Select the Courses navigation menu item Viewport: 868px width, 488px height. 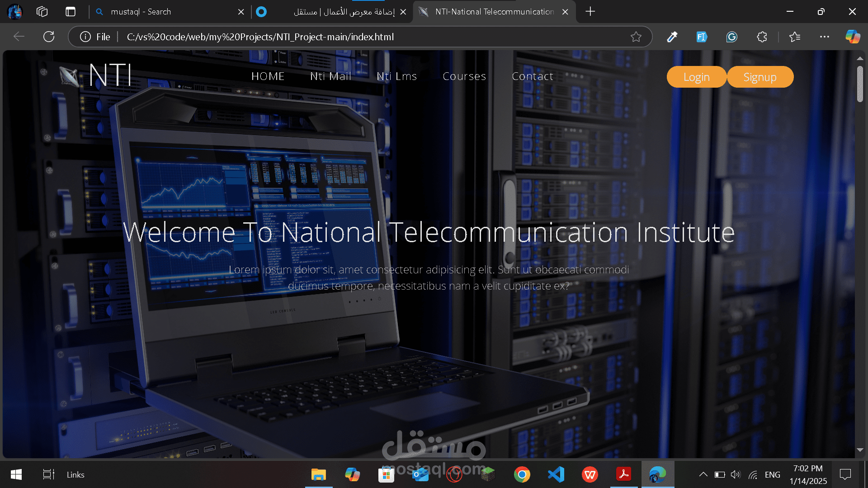click(x=464, y=76)
